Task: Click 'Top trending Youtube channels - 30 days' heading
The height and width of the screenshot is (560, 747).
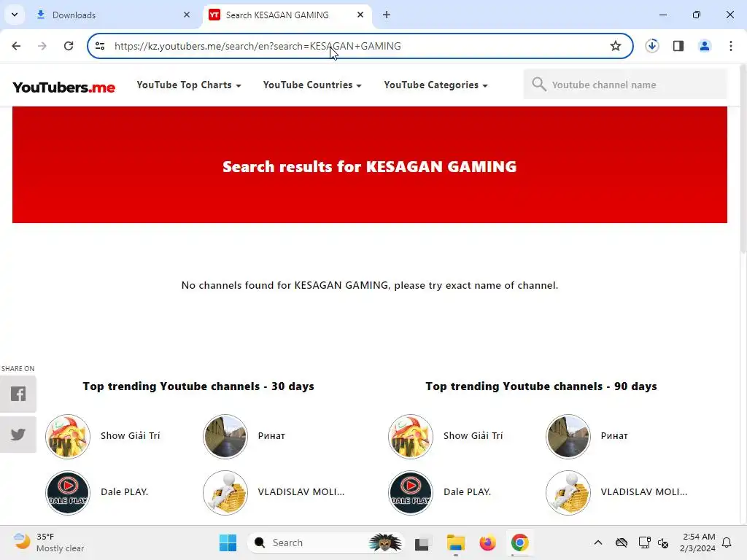Action: pos(198,386)
